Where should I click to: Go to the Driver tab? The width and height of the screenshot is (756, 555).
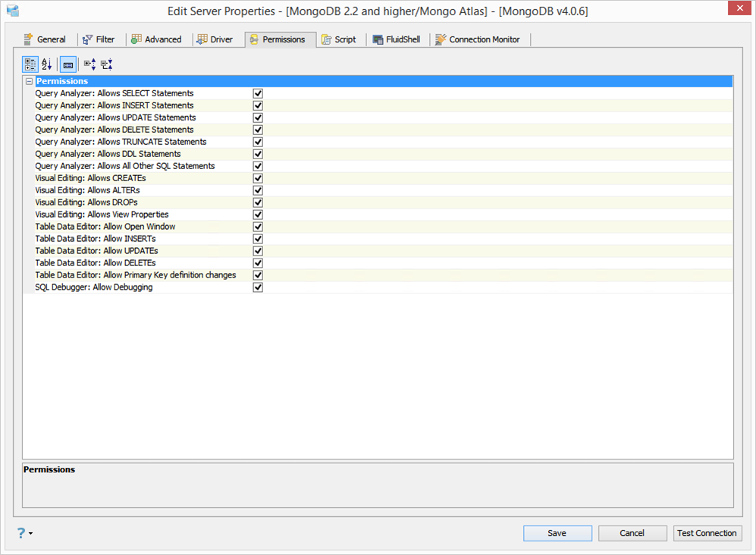pos(215,39)
